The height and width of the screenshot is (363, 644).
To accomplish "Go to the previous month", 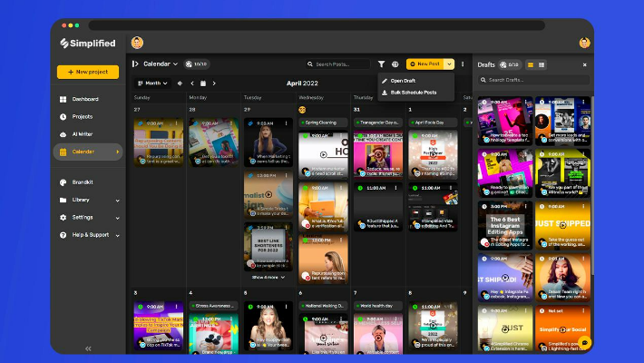I will pyautogui.click(x=192, y=83).
